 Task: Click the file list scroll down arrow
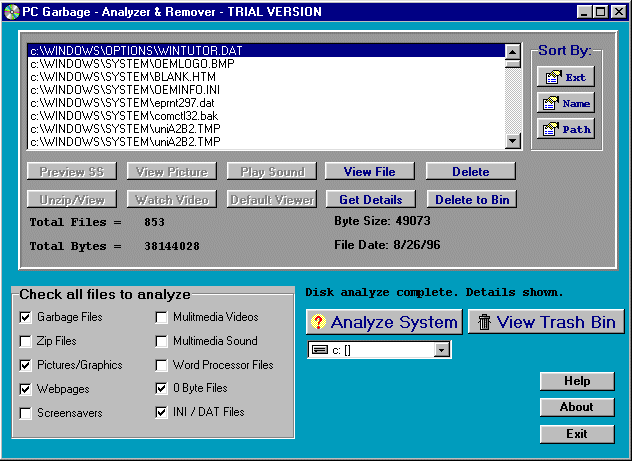pyautogui.click(x=513, y=141)
